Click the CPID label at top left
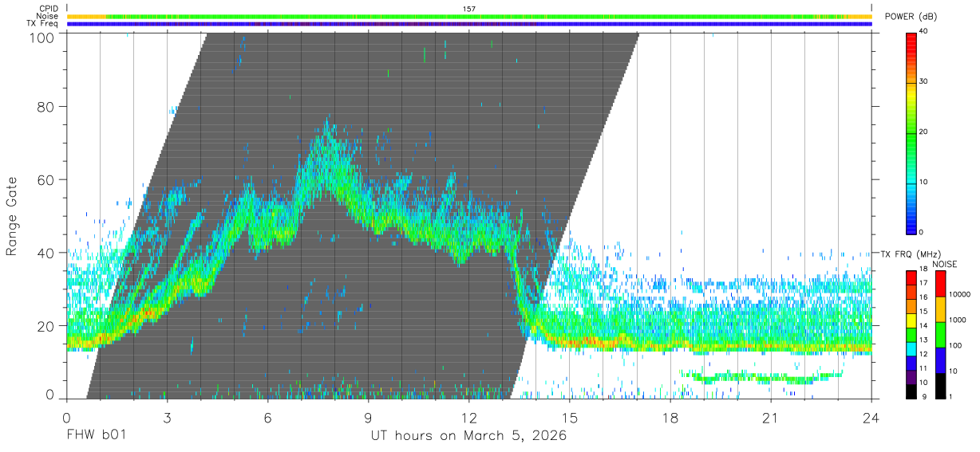The height and width of the screenshot is (452, 980). [x=49, y=9]
